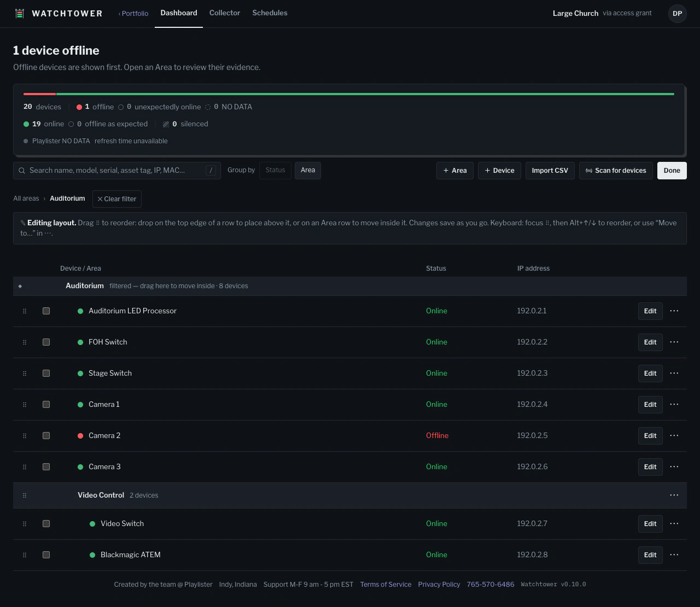Open the Privacy Policy link
The height and width of the screenshot is (607, 700).
[439, 585]
